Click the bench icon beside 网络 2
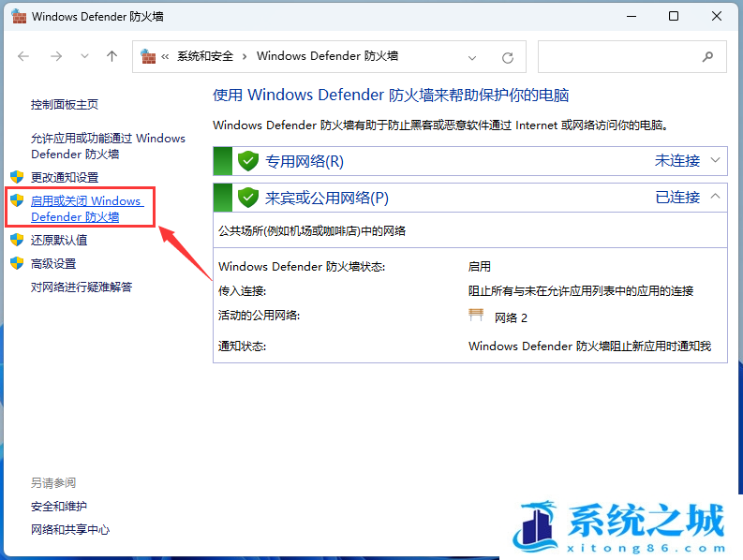The height and width of the screenshot is (560, 743). tap(476, 315)
